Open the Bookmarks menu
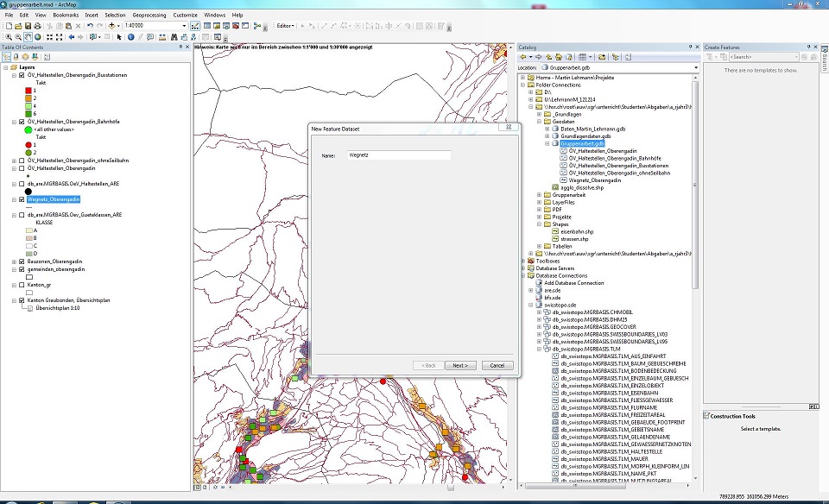This screenshot has width=829, height=504. tap(65, 15)
